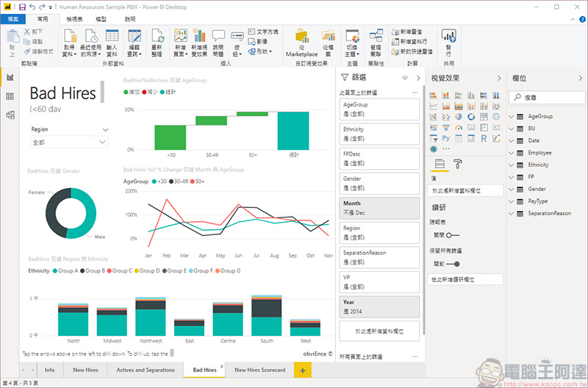Screen dimensions: 588x388
Task: Open the New Hires page tab
Action: 85,370
